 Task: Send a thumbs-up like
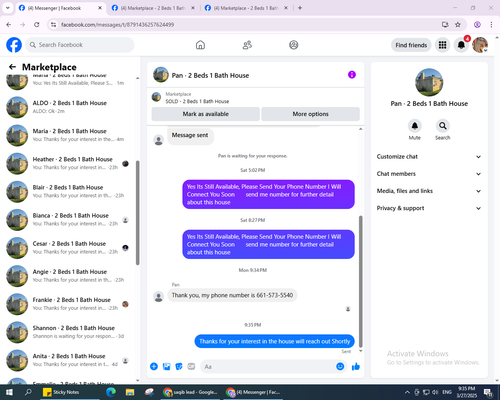[x=356, y=367]
